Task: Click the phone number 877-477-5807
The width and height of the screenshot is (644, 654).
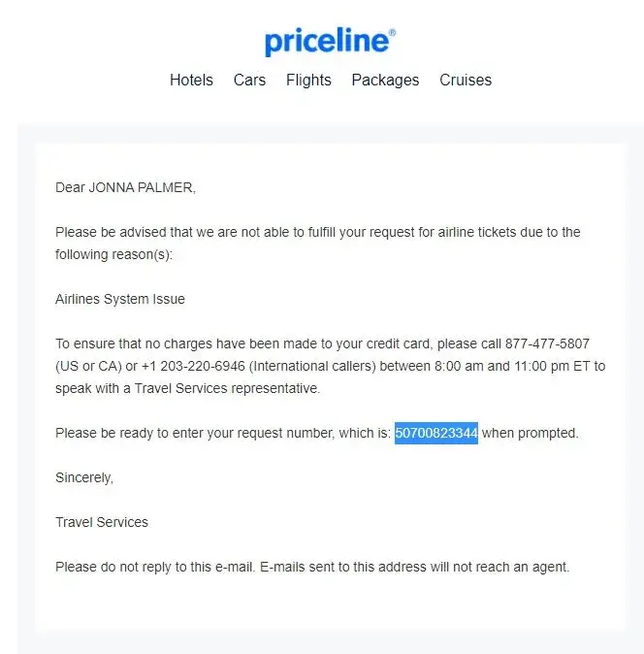Action: coord(547,344)
